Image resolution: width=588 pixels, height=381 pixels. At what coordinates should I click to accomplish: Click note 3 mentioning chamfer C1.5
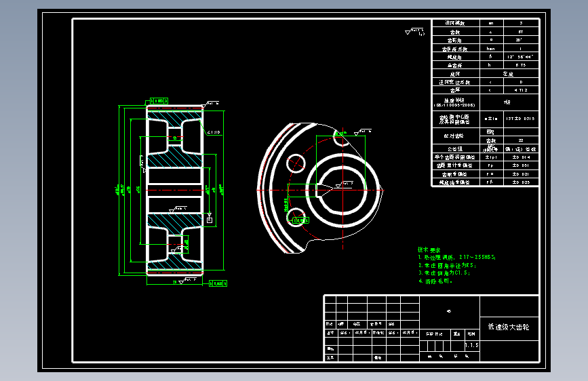tap(444, 273)
